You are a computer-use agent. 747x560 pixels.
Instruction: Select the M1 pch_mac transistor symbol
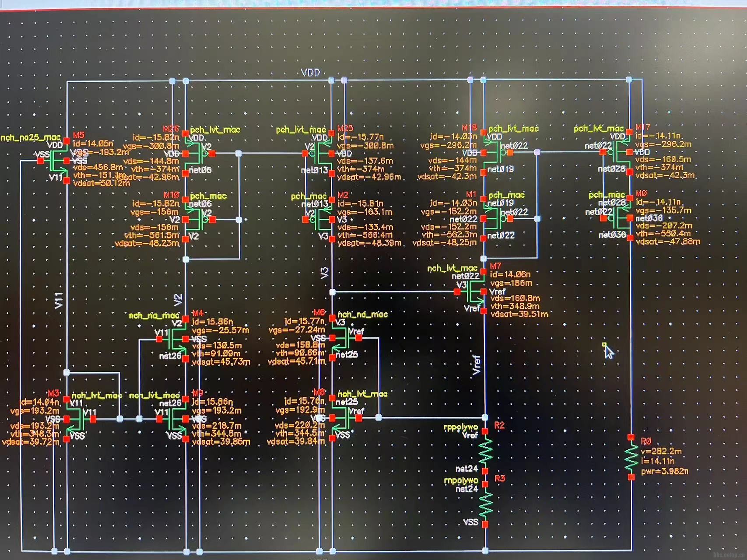(x=497, y=218)
